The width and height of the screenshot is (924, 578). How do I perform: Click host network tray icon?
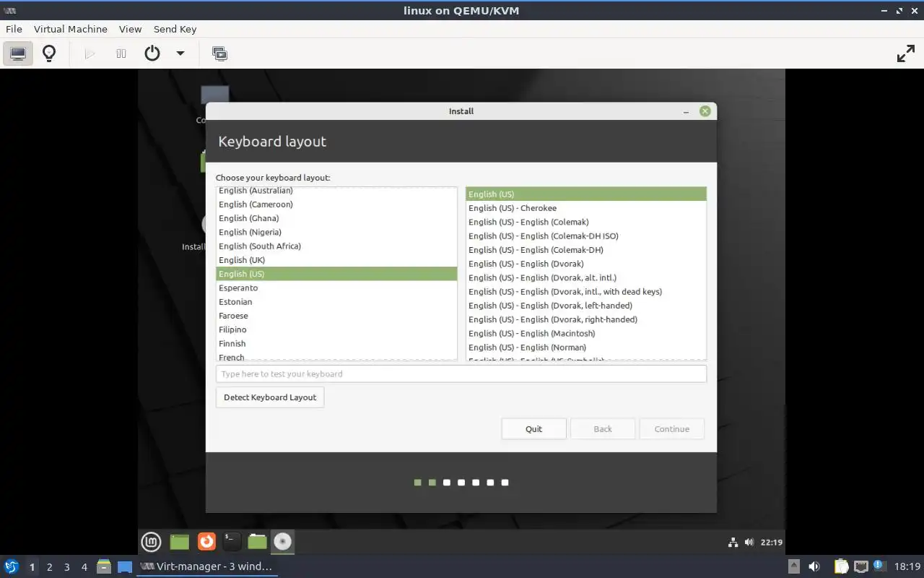click(x=861, y=567)
